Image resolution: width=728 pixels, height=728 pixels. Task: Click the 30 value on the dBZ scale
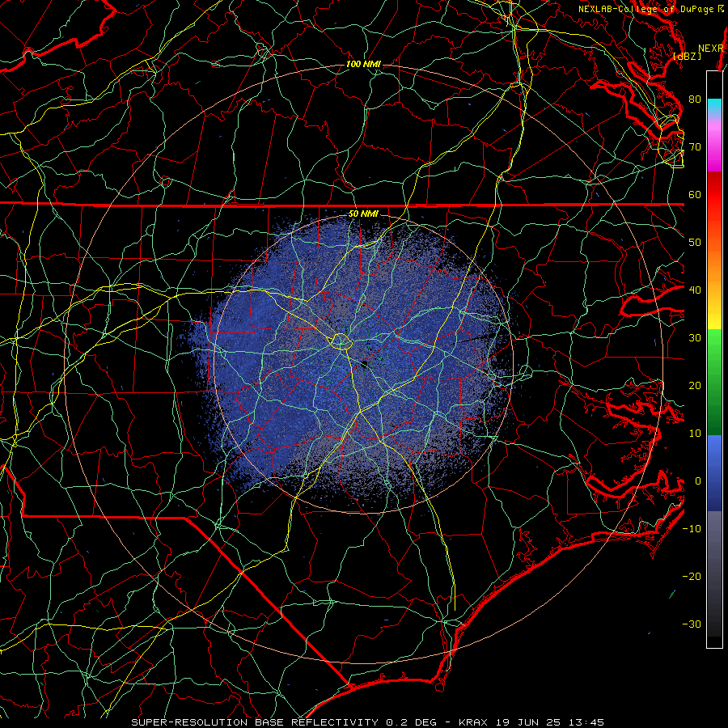click(x=695, y=338)
